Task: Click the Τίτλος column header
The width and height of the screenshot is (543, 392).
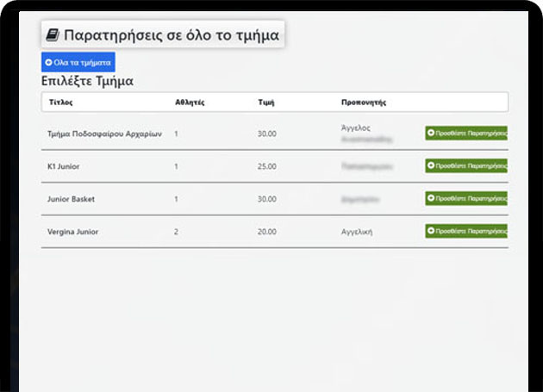Action: pos(61,103)
